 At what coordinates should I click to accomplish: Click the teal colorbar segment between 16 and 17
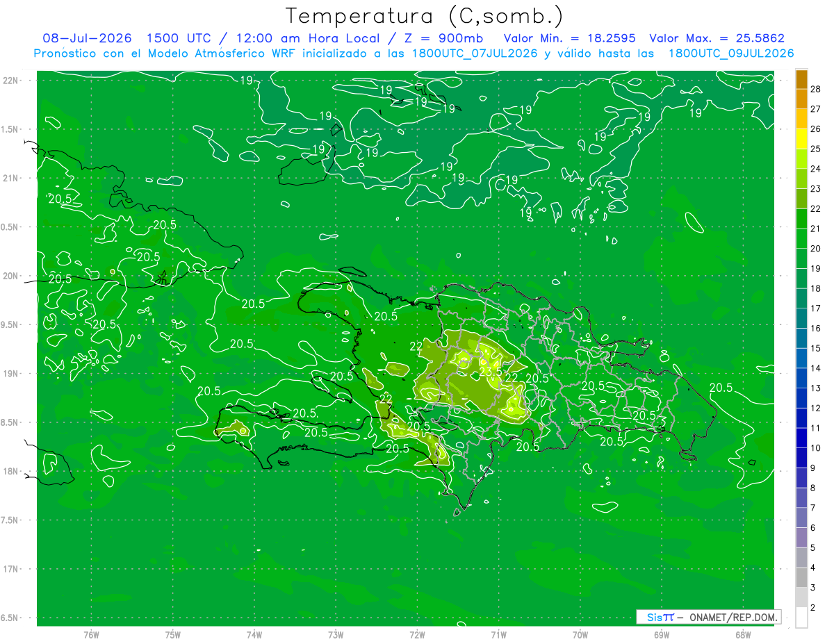point(801,318)
